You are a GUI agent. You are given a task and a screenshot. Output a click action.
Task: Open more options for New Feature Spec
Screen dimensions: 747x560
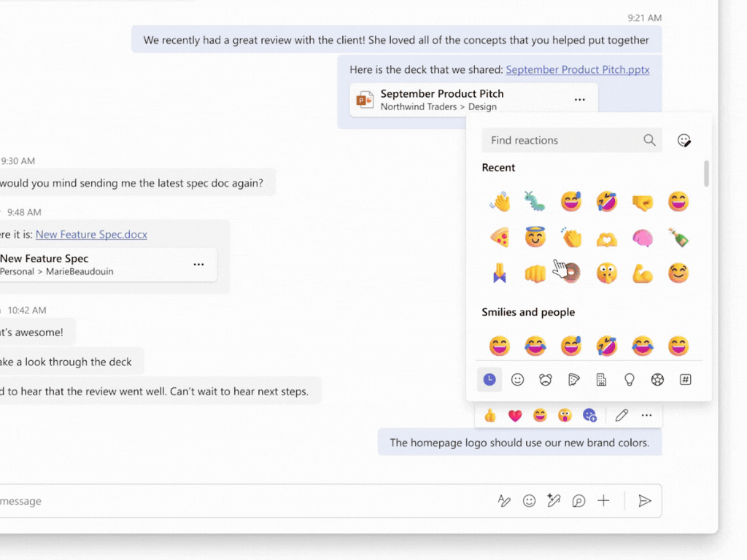(x=198, y=265)
